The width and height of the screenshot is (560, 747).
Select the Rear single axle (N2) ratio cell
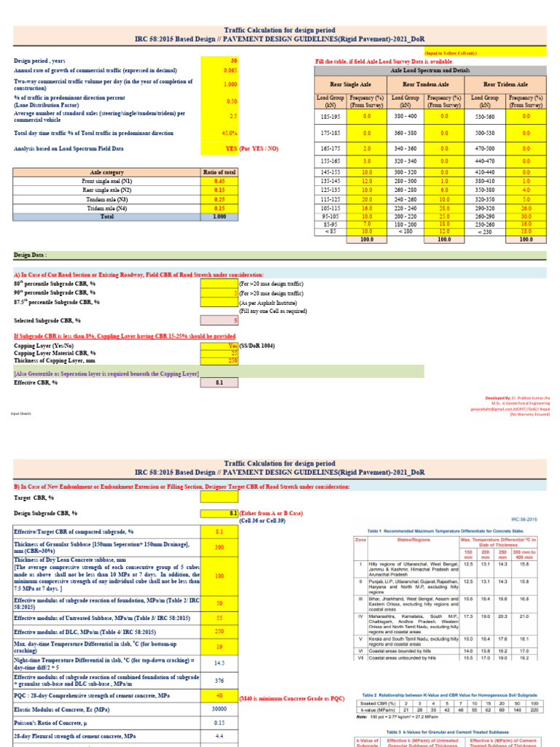point(219,190)
